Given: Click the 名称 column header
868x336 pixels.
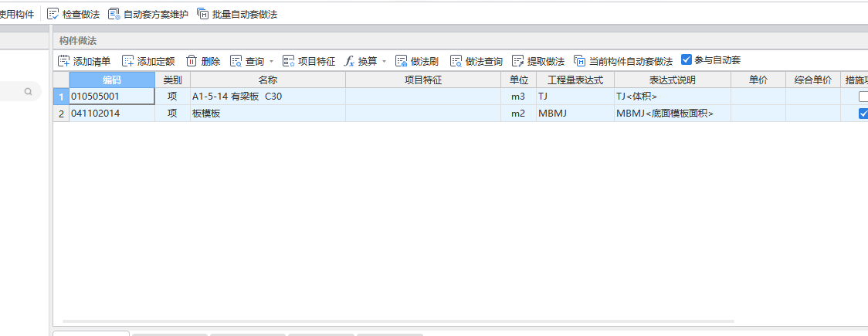Looking at the screenshot, I should 268,80.
